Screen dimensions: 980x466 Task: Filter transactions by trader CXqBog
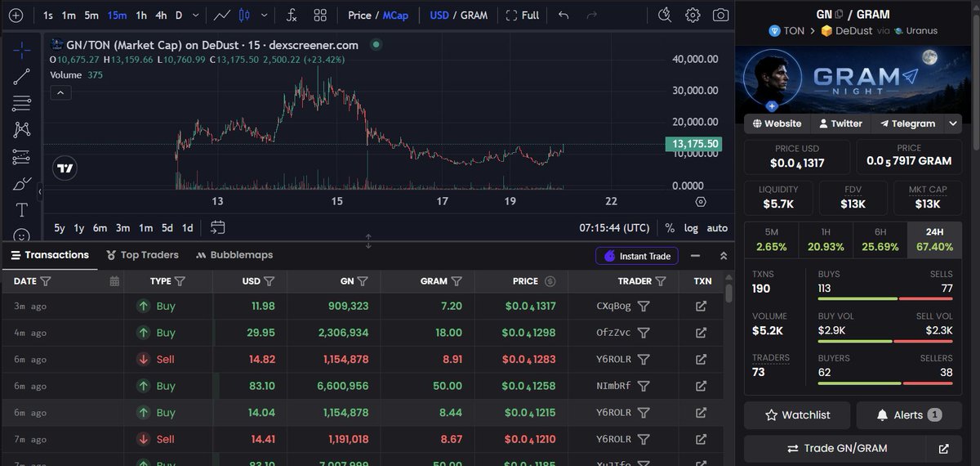tap(644, 307)
